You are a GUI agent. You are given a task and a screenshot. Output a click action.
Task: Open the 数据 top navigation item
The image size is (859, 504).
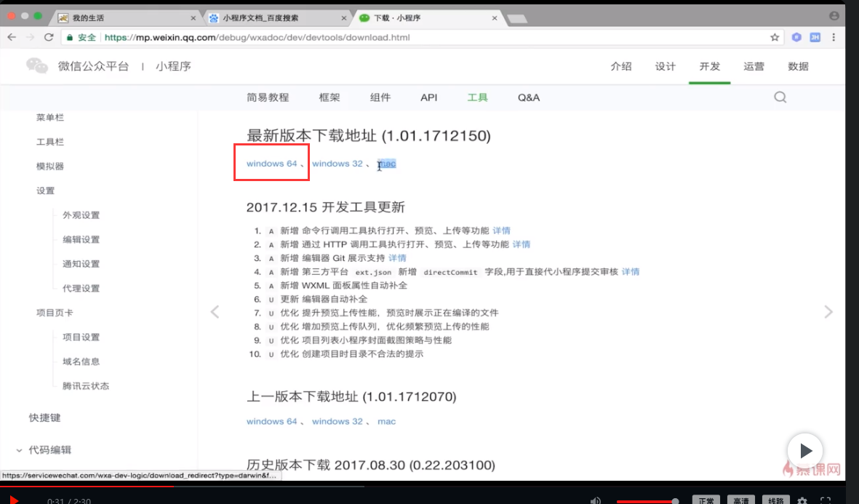798,66
